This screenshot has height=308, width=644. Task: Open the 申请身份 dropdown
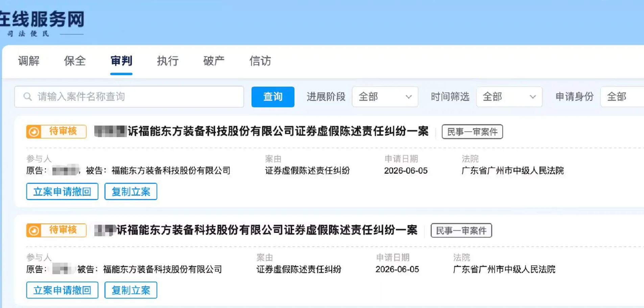tap(622, 97)
